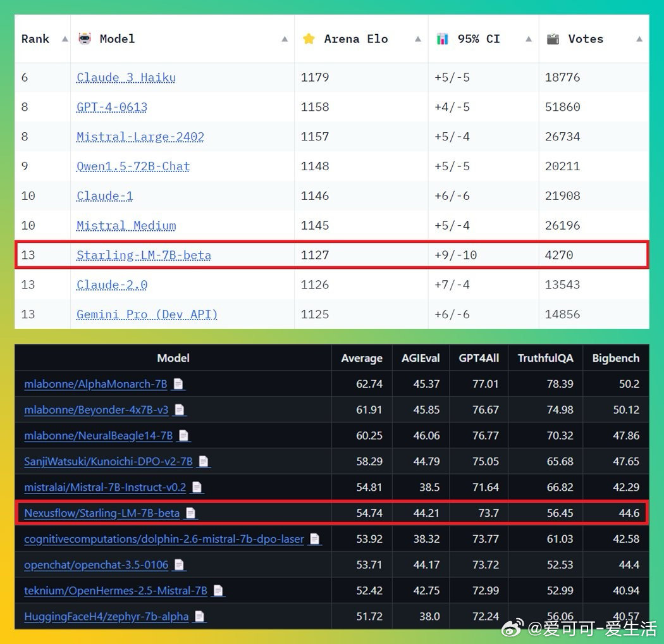Viewport: 664px width, 644px height.
Task: Click document icon next to AlphaMonarch-7B
Action: click(x=178, y=384)
